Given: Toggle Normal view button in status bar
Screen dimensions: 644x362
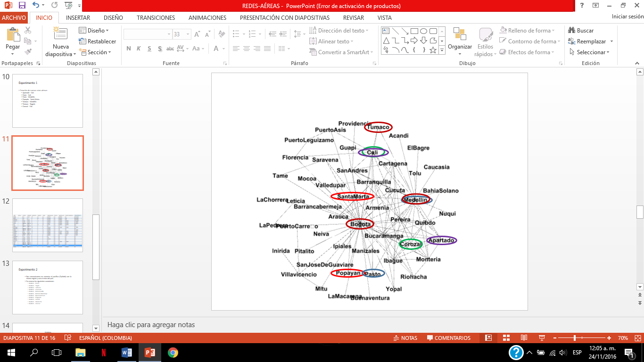Looking at the screenshot, I should click(x=488, y=338).
